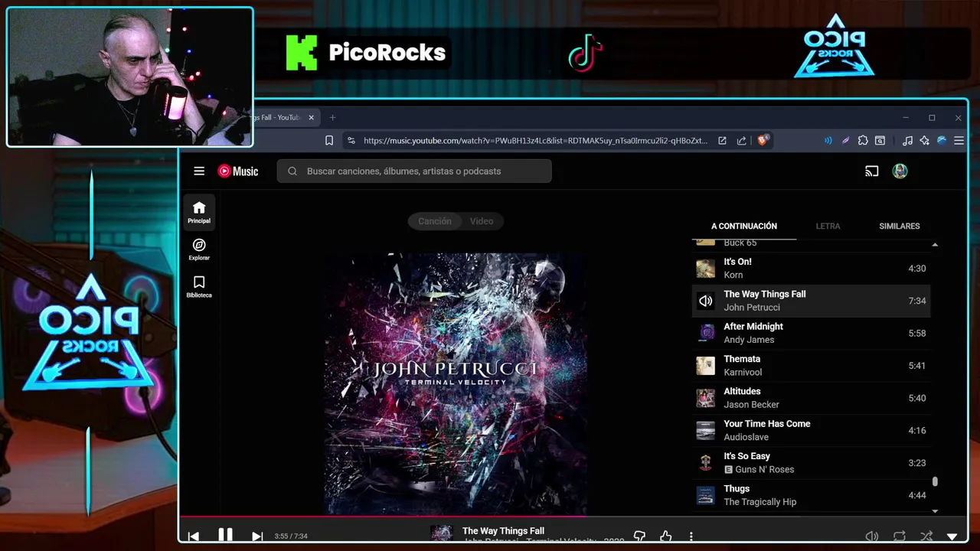Click the speaker icon on The Way Things Fall row
This screenshot has height=551, width=980.
tap(706, 302)
